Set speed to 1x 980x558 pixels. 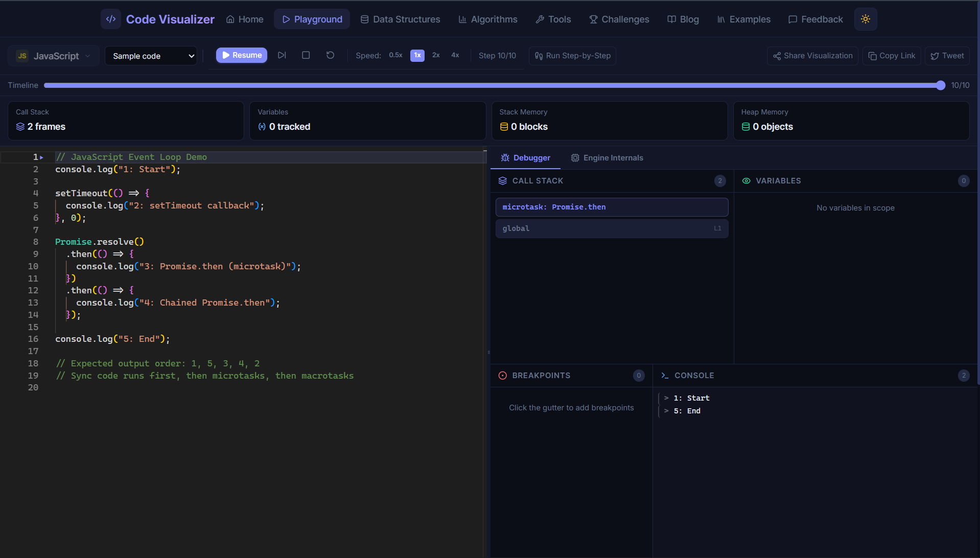tap(417, 55)
